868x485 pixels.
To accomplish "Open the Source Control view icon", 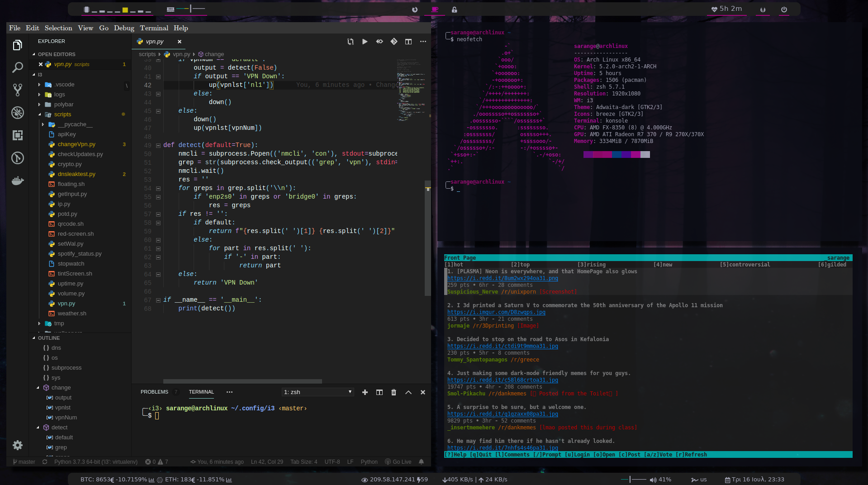I will (x=17, y=90).
